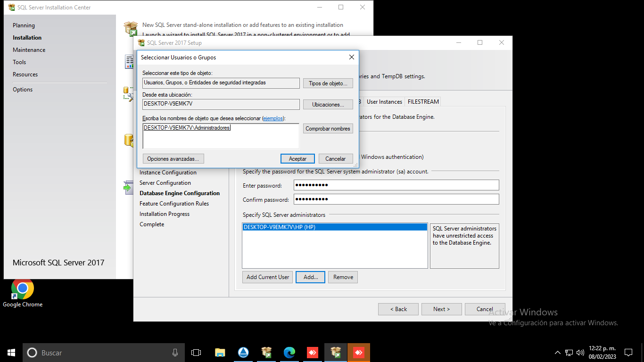Select Tools in the Installation Center sidebar
This screenshot has height=362, width=644.
tap(19, 62)
